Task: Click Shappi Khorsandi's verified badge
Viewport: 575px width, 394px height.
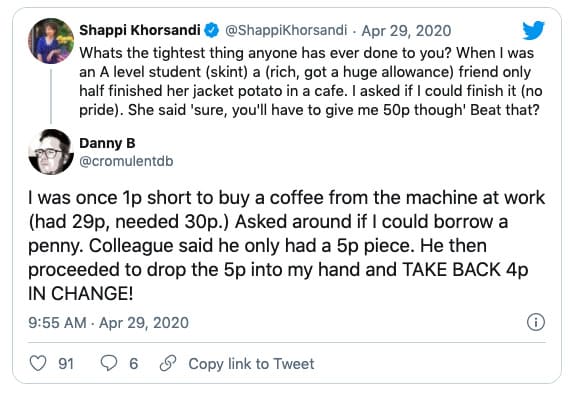Action: coord(212,30)
